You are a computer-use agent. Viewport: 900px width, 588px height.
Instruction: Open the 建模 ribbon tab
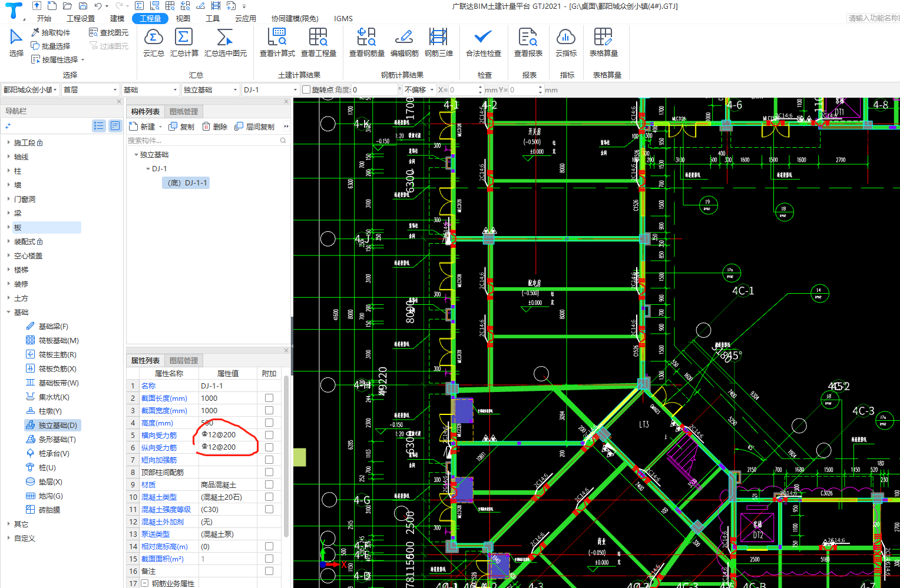click(x=117, y=18)
